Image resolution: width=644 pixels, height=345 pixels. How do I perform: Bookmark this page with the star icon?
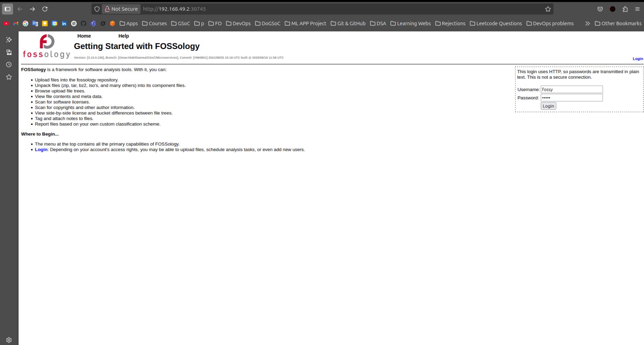(x=548, y=9)
